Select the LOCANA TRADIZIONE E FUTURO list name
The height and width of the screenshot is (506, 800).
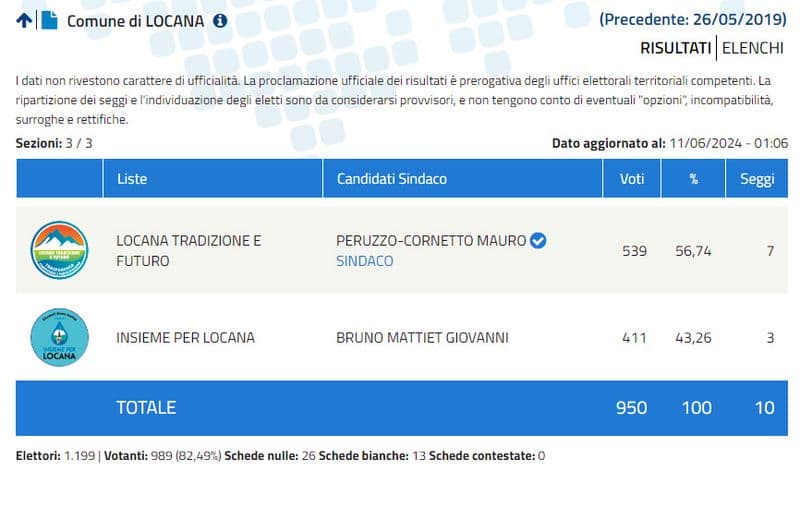[x=189, y=251]
